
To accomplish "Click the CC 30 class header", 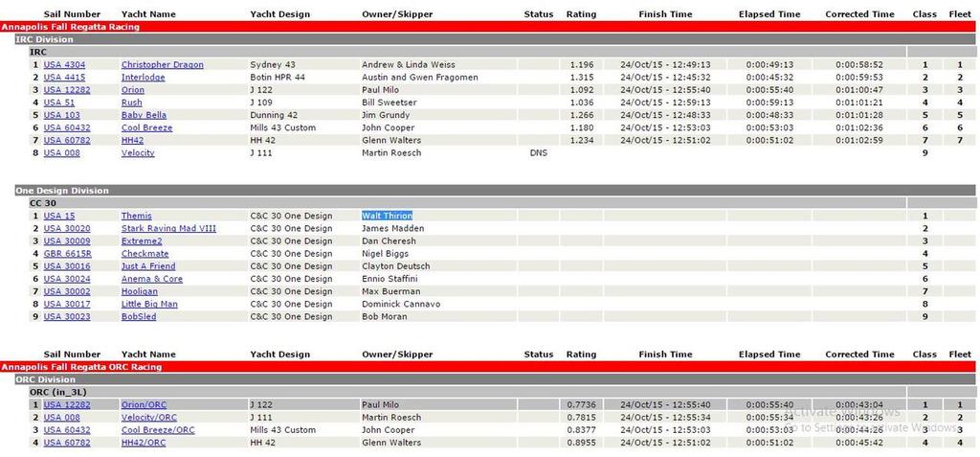I will click(x=467, y=203).
